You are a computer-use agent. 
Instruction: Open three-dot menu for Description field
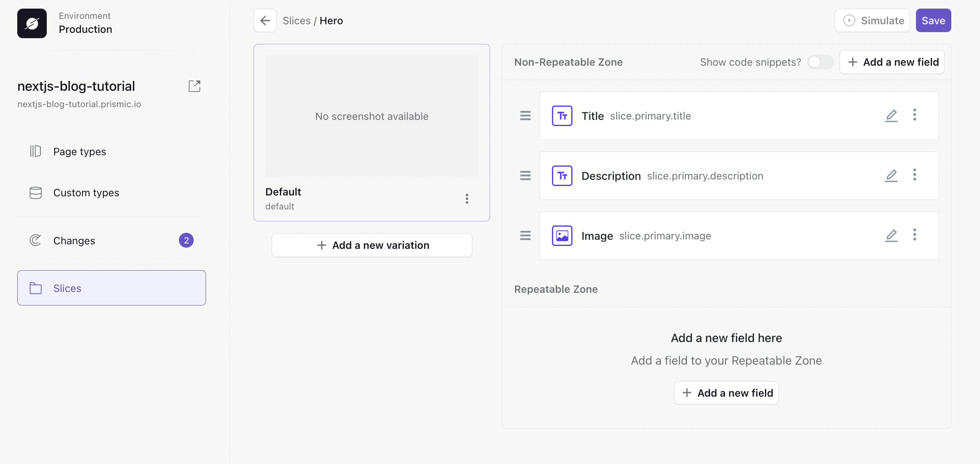pos(914,175)
